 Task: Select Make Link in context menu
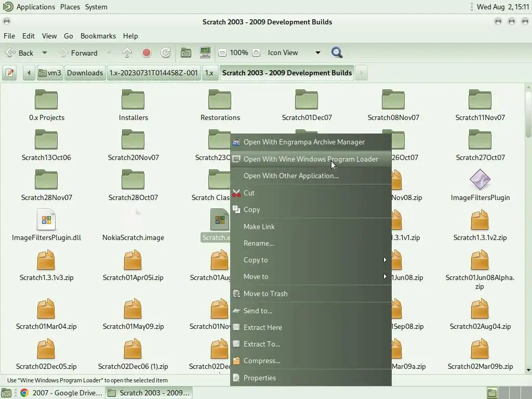(311, 227)
